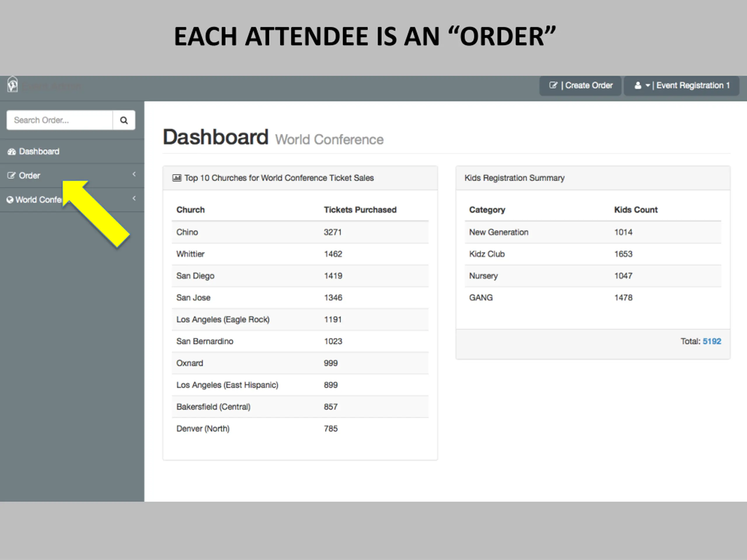The width and height of the screenshot is (747, 560).
Task: Click the user profile icon in header
Action: point(638,86)
